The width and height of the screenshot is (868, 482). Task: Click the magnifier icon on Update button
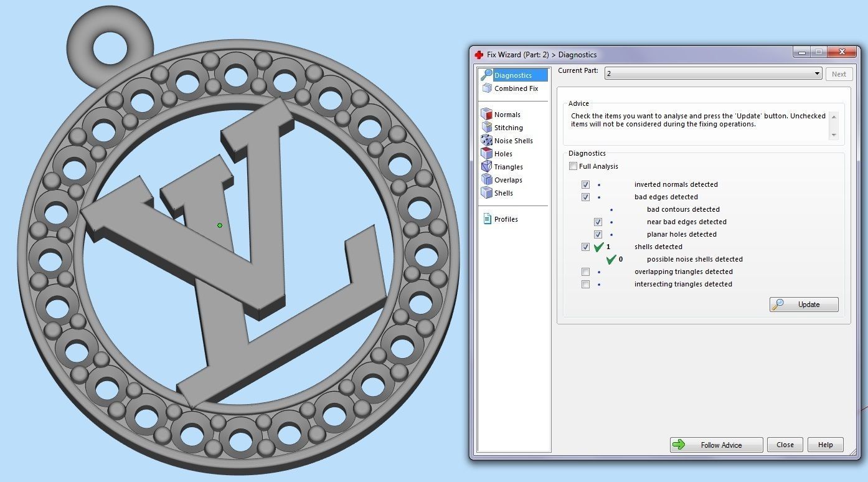coord(778,305)
